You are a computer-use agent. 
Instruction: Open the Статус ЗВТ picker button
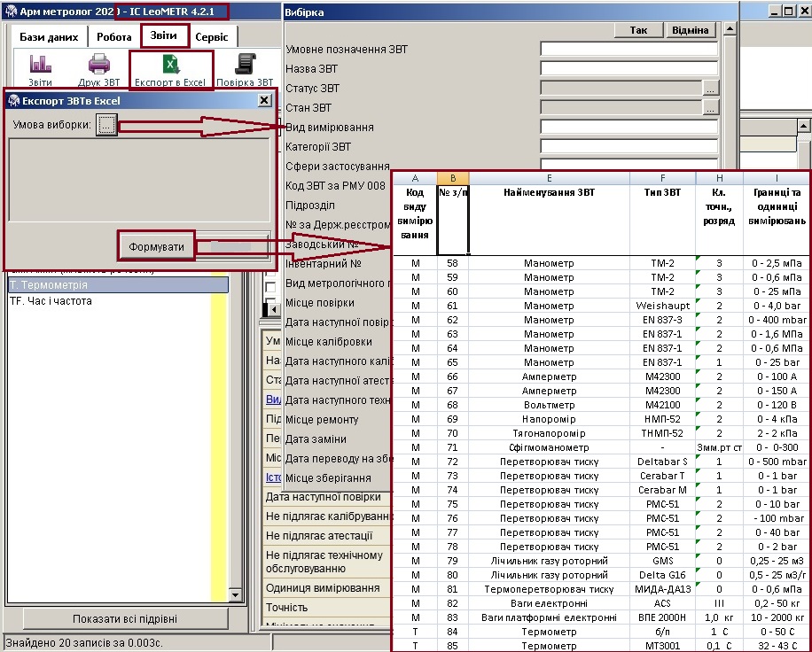click(710, 89)
